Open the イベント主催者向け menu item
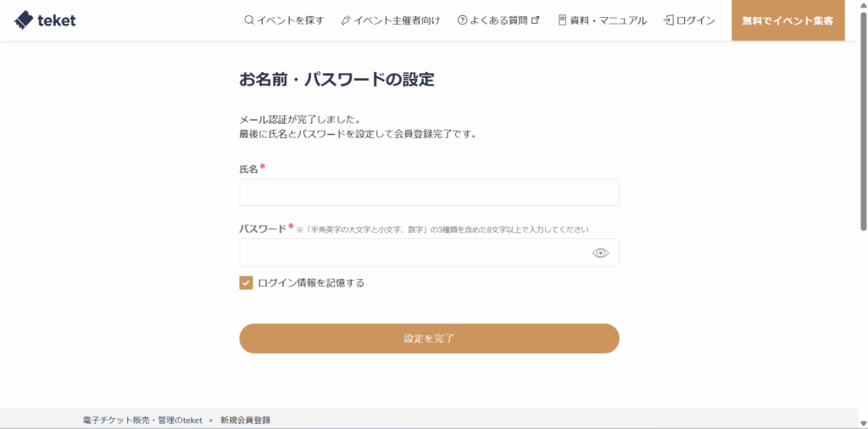The image size is (868, 429). click(397, 20)
